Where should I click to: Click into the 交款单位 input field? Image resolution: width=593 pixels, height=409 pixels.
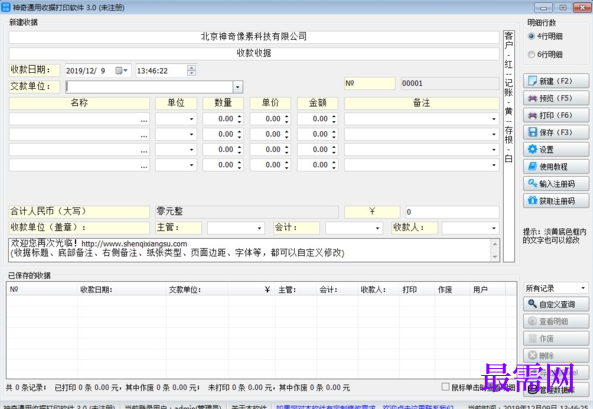tap(149, 87)
